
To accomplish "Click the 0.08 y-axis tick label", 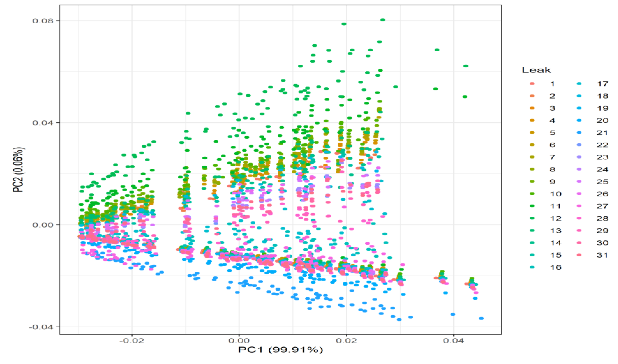I will tap(43, 21).
